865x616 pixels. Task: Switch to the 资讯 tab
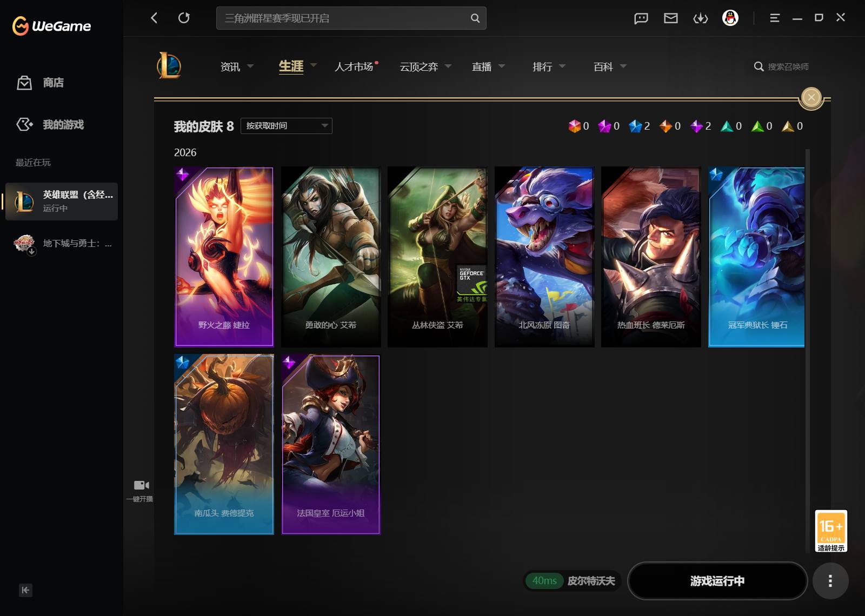230,66
